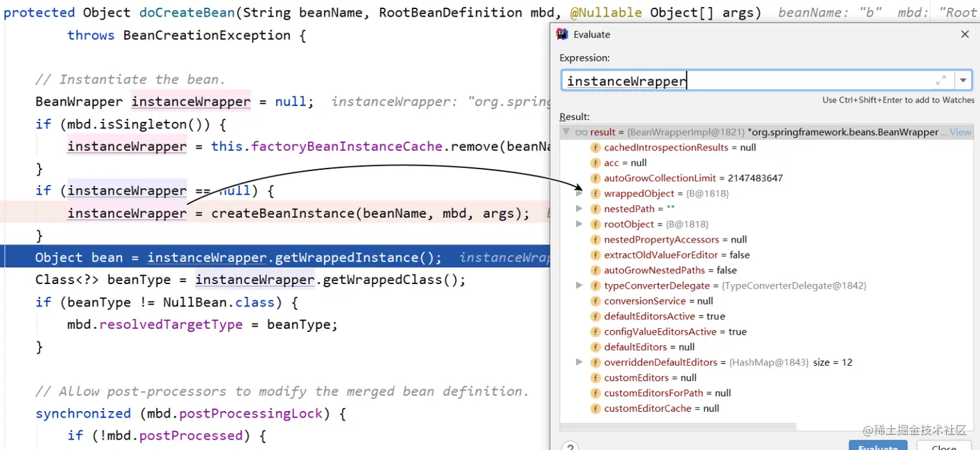Screen dimensions: 980x450
Task: Click the IntelliJ icon in Evaluate title bar
Action: click(x=563, y=34)
